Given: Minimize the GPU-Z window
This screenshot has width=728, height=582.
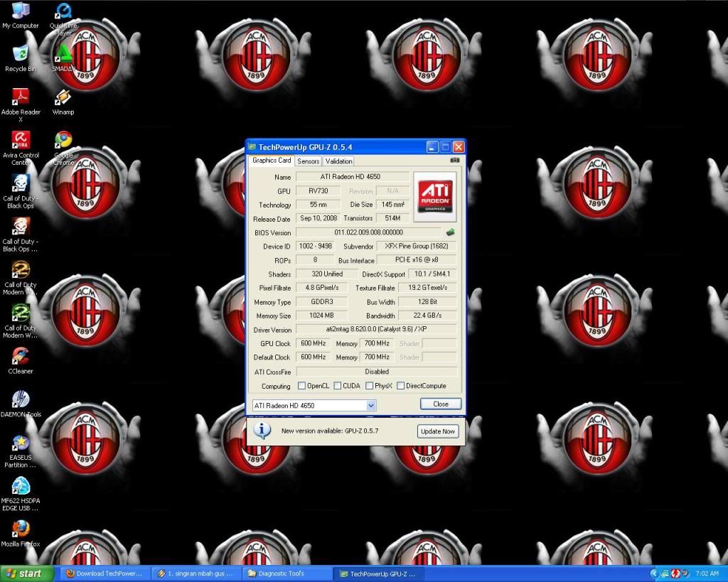Looking at the screenshot, I should click(x=432, y=147).
